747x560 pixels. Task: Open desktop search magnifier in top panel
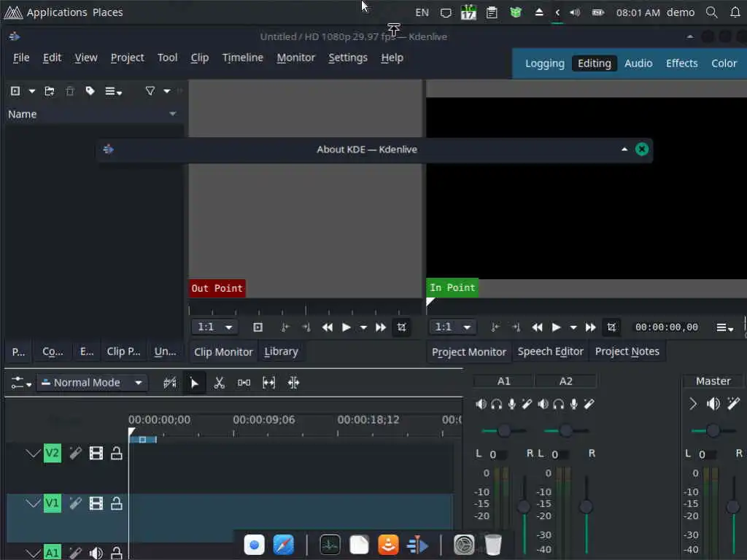click(x=712, y=12)
